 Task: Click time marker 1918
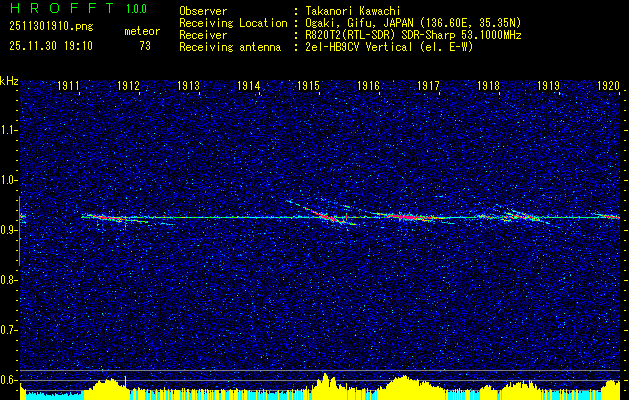click(x=489, y=85)
